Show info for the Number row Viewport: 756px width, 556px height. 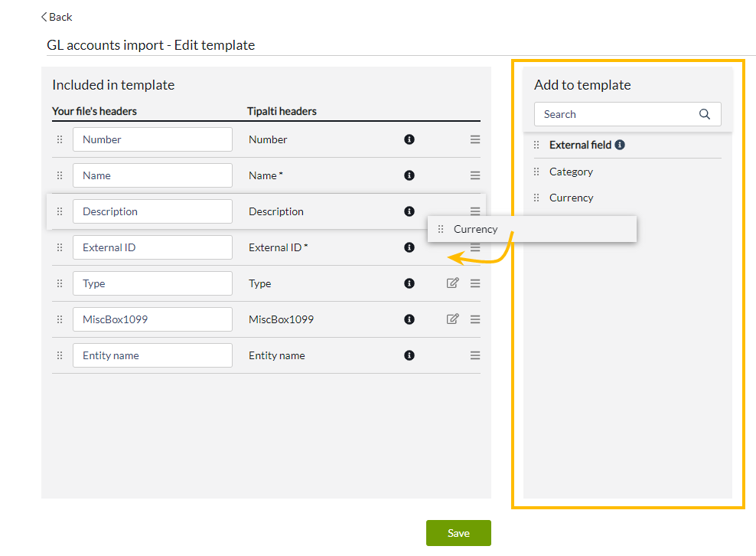tap(409, 139)
